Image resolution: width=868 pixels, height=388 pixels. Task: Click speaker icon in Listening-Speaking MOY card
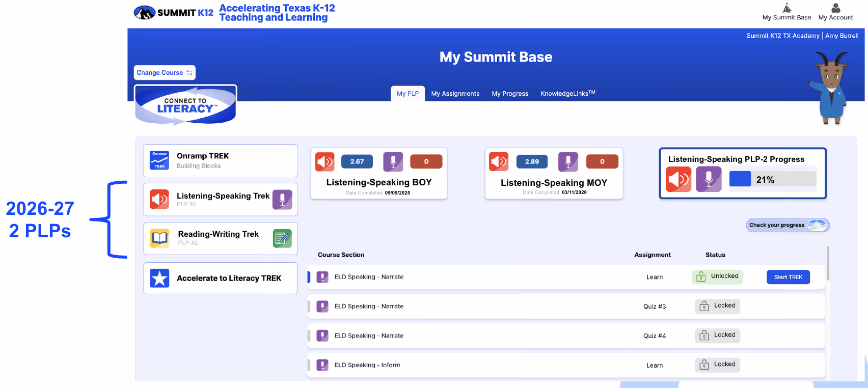tap(499, 161)
